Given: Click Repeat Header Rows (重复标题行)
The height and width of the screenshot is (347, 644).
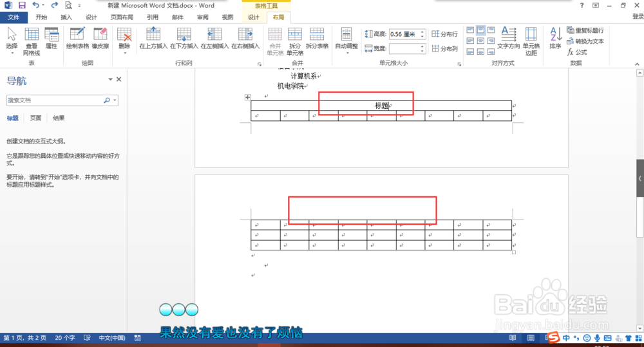Looking at the screenshot, I should point(585,30).
